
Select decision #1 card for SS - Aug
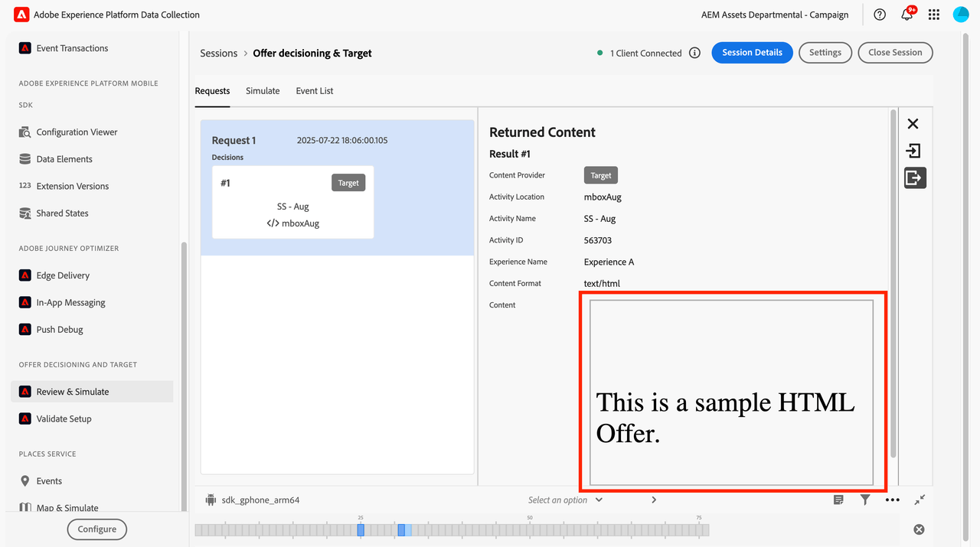292,203
